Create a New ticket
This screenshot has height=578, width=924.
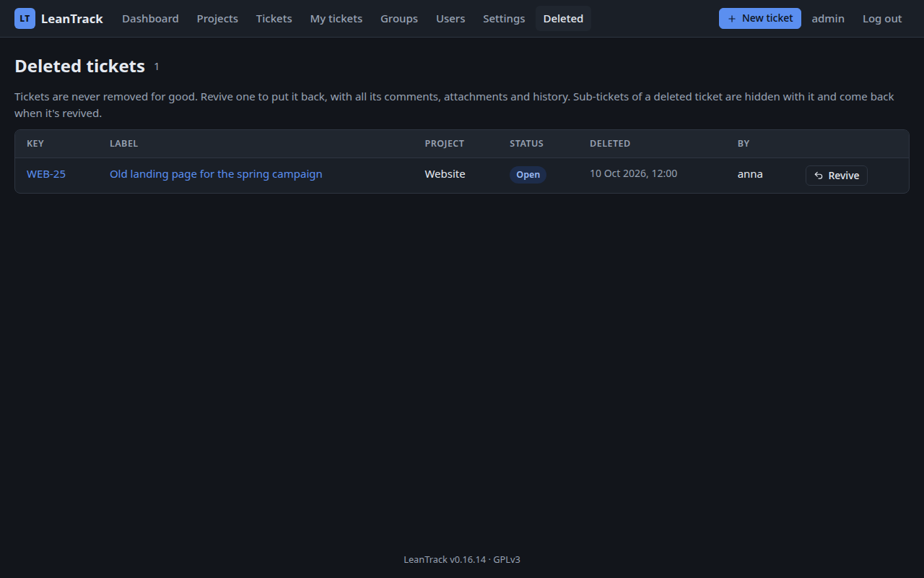coord(760,19)
